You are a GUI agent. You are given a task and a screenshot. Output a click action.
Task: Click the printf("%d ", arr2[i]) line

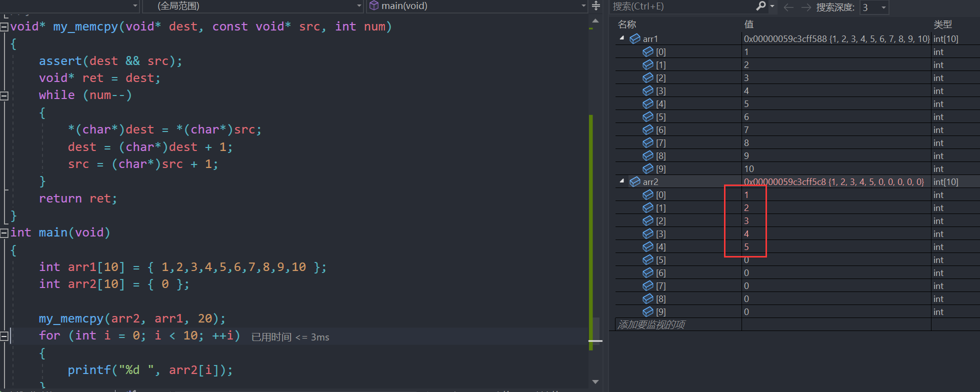click(150, 370)
